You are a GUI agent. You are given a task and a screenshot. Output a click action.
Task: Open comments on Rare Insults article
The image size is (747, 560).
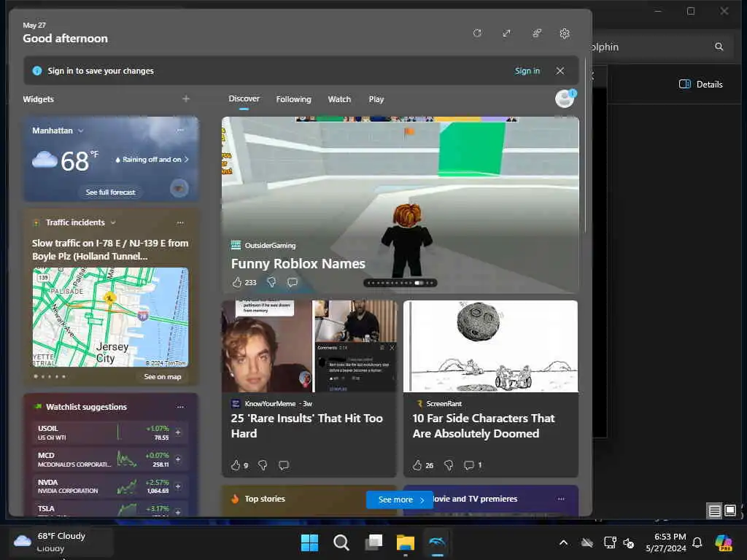pyautogui.click(x=284, y=465)
